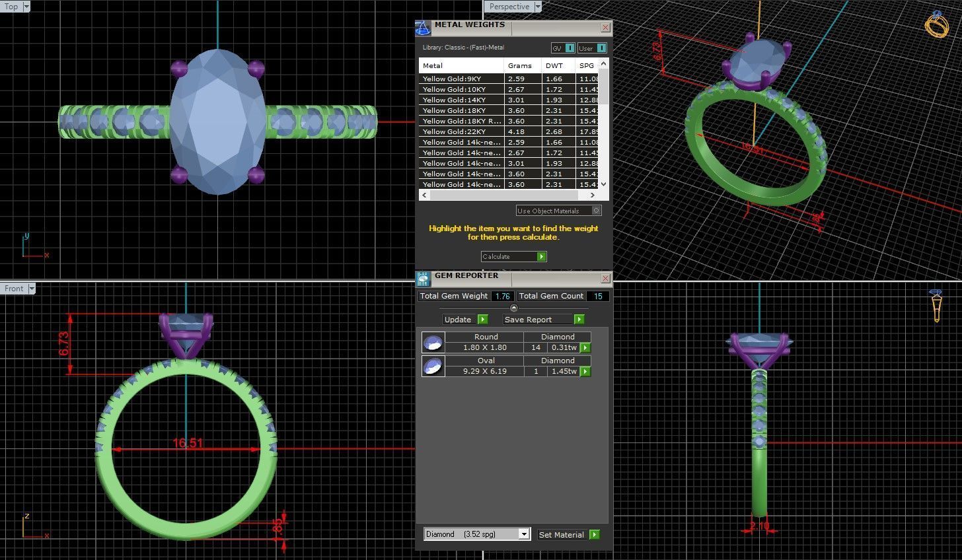
Task: Click the 0.31tw weight cell
Action: pyautogui.click(x=564, y=347)
